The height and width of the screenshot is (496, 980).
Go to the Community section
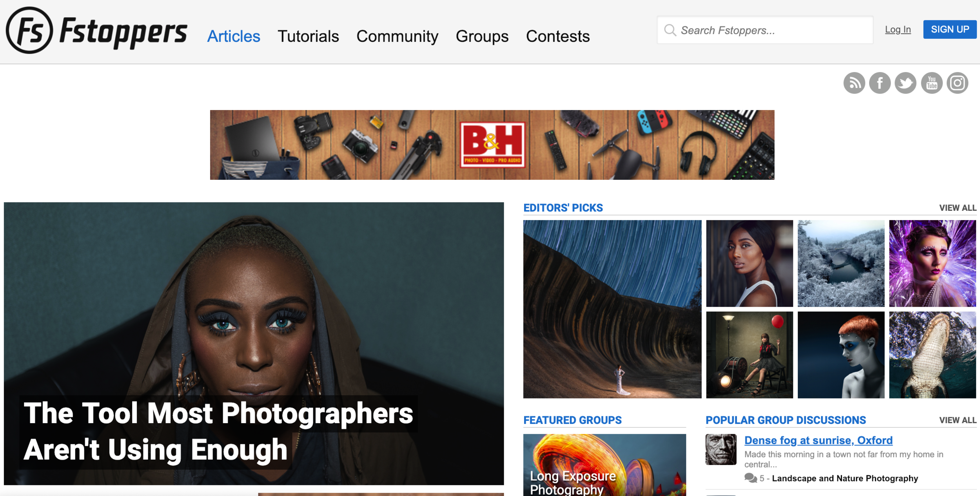[x=397, y=36]
